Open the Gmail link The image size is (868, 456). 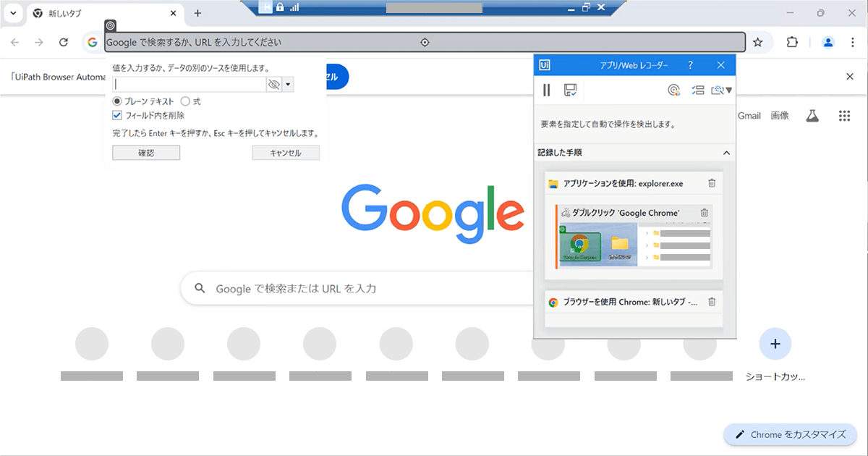pos(749,116)
